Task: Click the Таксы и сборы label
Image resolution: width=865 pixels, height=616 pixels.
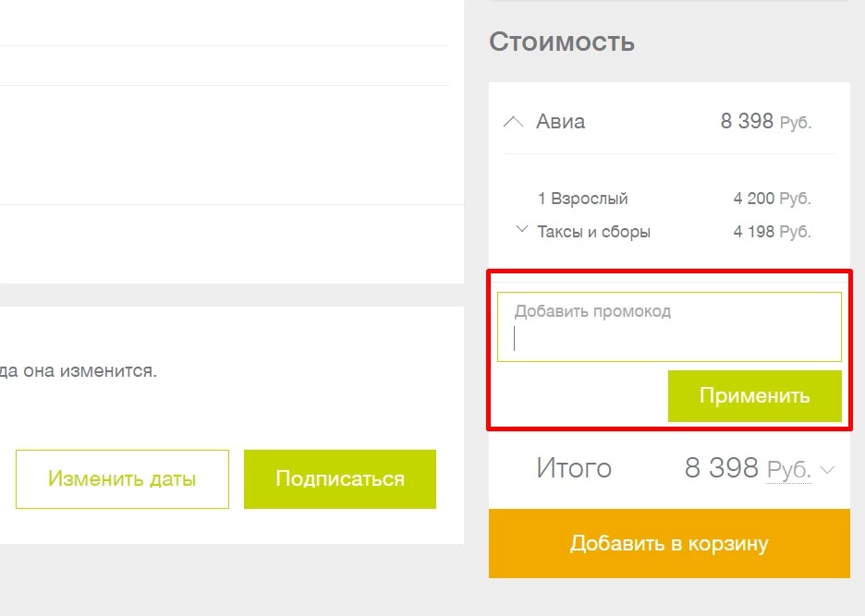Action: pyautogui.click(x=593, y=232)
